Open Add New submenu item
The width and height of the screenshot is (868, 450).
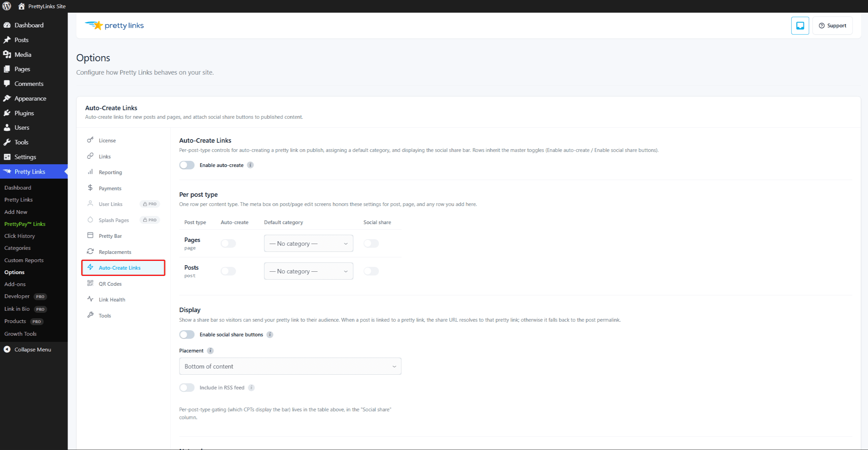click(x=16, y=212)
